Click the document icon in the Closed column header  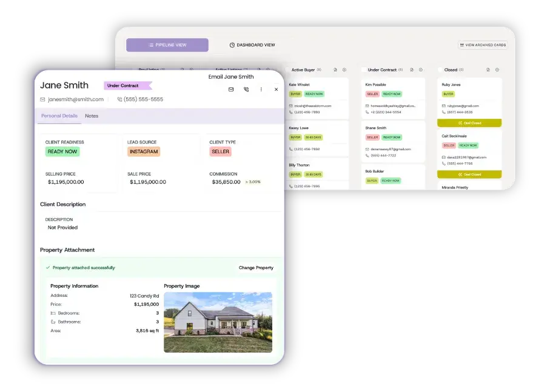(488, 70)
